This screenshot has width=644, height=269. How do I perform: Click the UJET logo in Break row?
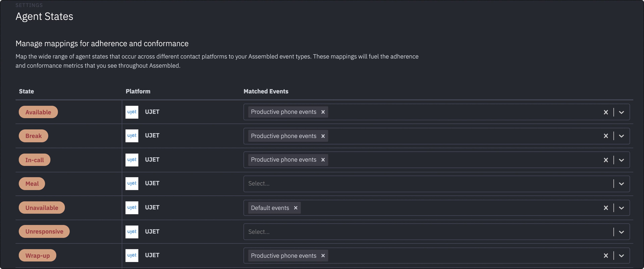pos(132,136)
